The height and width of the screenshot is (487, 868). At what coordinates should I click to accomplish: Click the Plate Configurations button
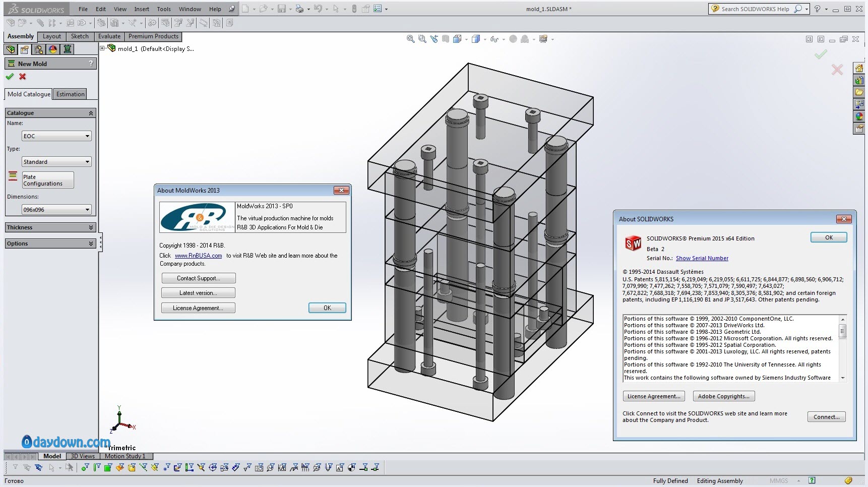click(x=48, y=180)
